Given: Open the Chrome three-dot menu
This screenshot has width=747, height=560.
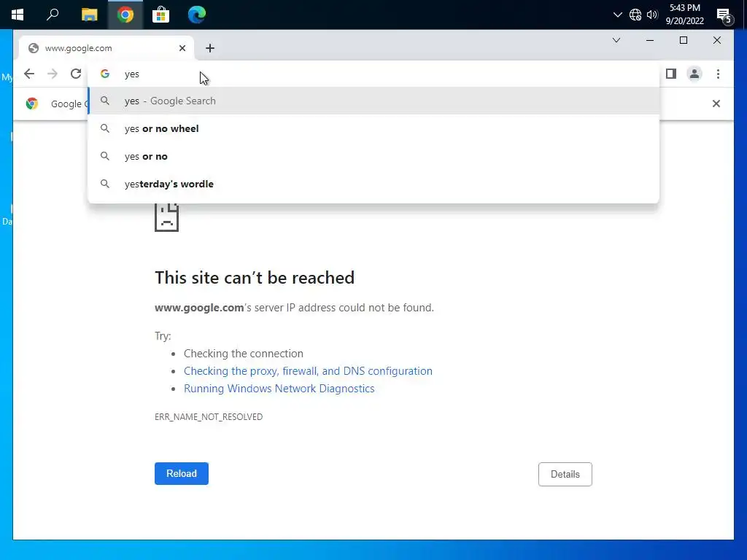Looking at the screenshot, I should [718, 74].
